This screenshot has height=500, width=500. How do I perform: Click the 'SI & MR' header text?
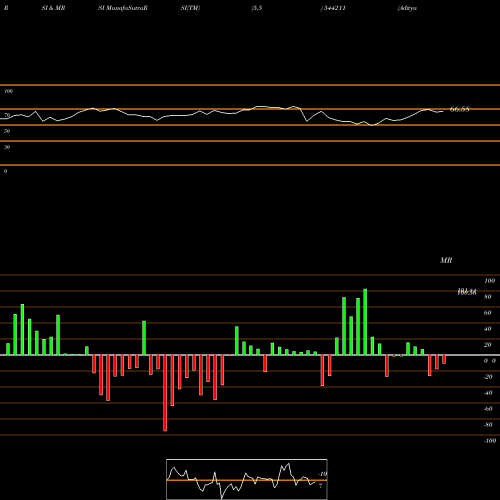(53, 8)
